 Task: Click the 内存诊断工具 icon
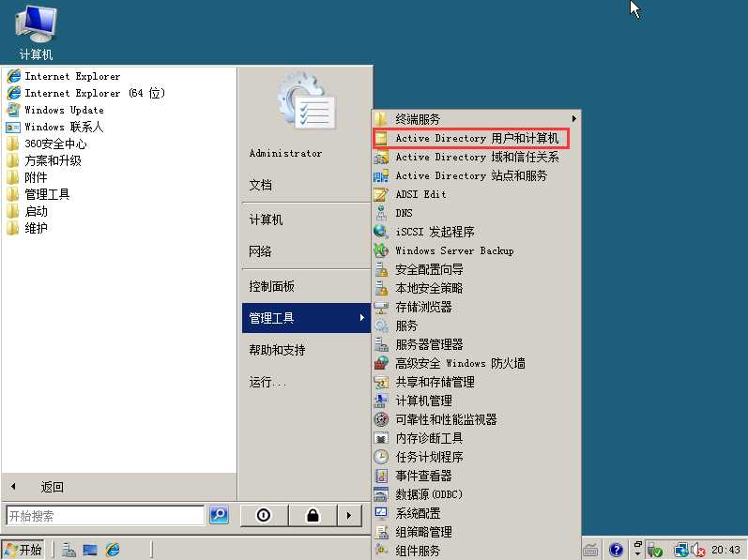pyautogui.click(x=381, y=438)
